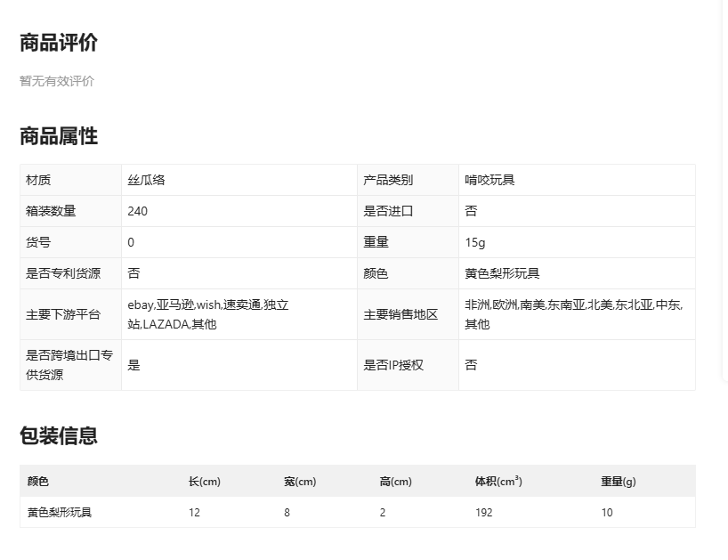The width and height of the screenshot is (728, 560).
Task: Select the 材质 attribute label
Action: click(x=39, y=180)
